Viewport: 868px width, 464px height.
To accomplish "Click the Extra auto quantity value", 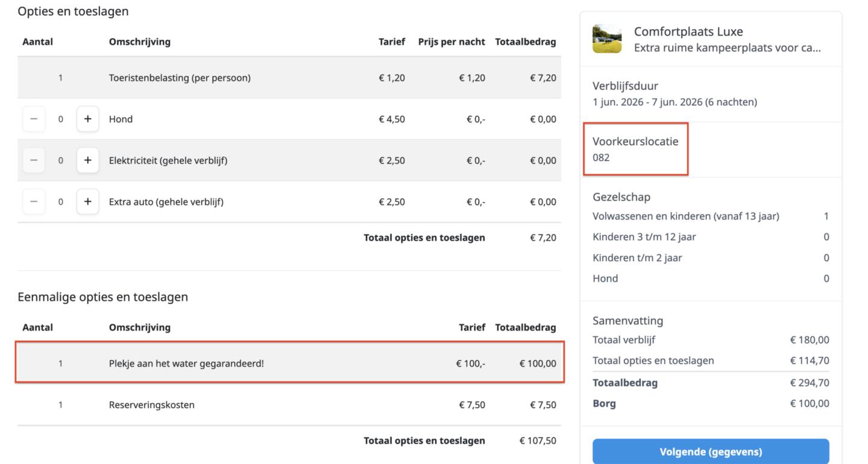I will click(60, 202).
